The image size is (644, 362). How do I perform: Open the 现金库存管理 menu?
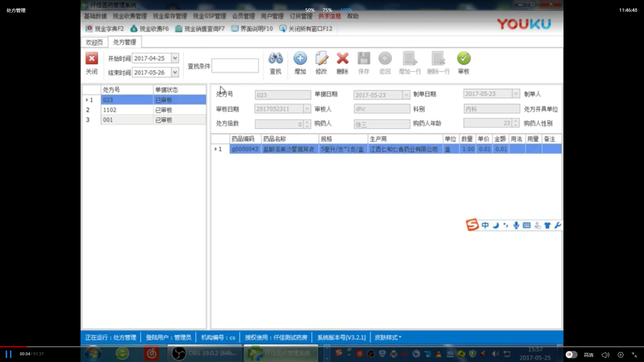click(170, 16)
